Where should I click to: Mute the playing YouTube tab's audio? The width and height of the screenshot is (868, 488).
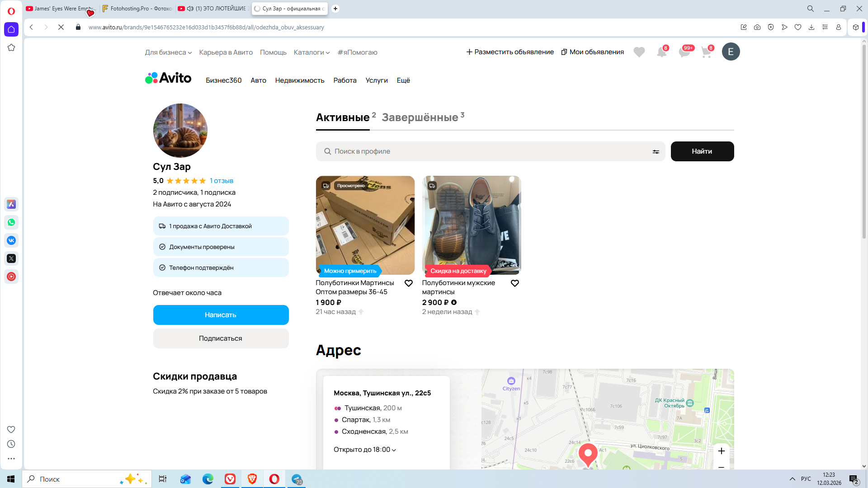click(190, 9)
